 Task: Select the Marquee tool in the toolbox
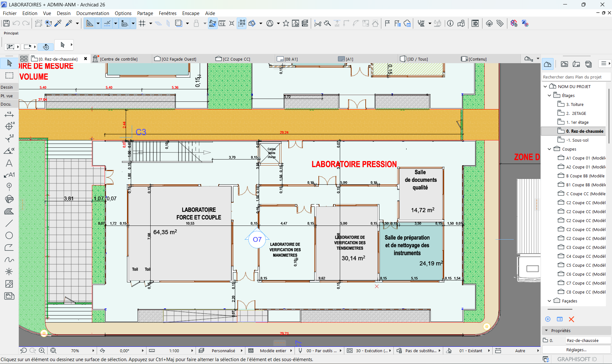(9, 75)
